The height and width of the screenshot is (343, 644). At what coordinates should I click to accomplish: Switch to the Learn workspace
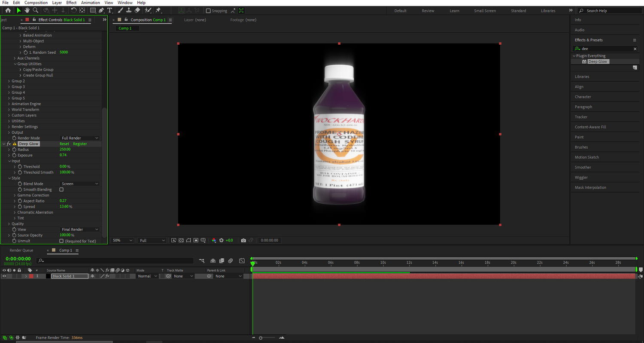pyautogui.click(x=454, y=11)
